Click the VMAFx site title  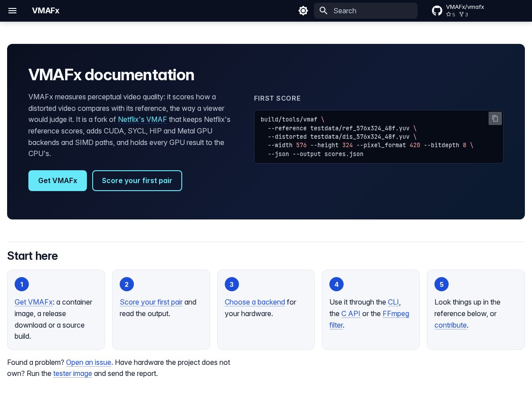(46, 11)
